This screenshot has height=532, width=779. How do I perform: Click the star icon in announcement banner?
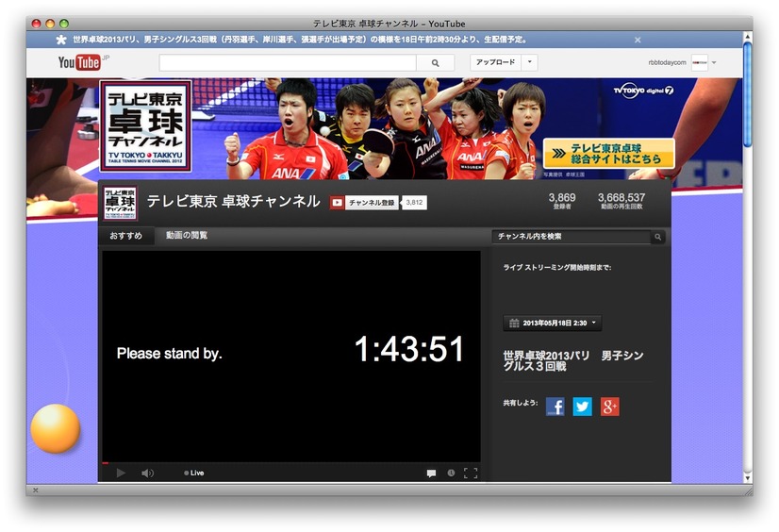coord(61,40)
